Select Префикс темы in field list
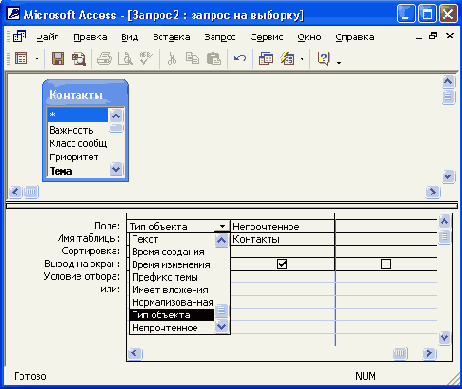Image resolution: width=462 pixels, height=389 pixels. point(165,277)
